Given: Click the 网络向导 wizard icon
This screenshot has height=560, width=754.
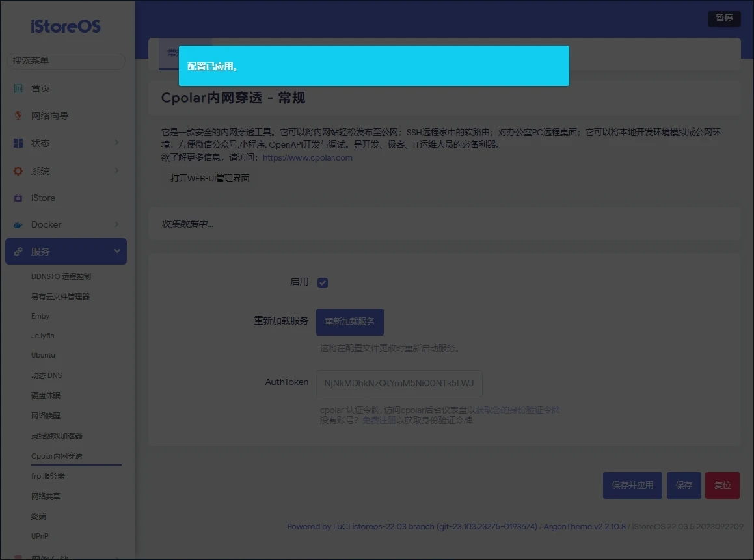Looking at the screenshot, I should click(18, 116).
